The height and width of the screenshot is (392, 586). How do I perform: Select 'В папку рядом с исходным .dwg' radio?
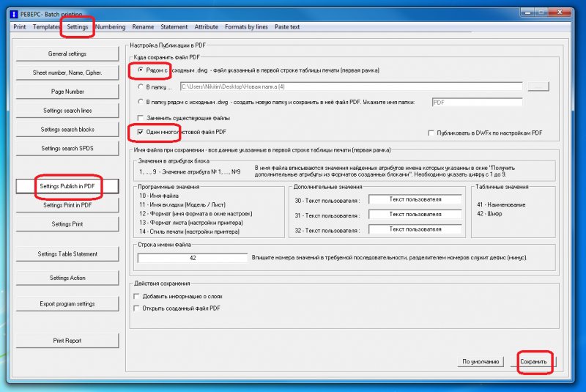click(141, 102)
